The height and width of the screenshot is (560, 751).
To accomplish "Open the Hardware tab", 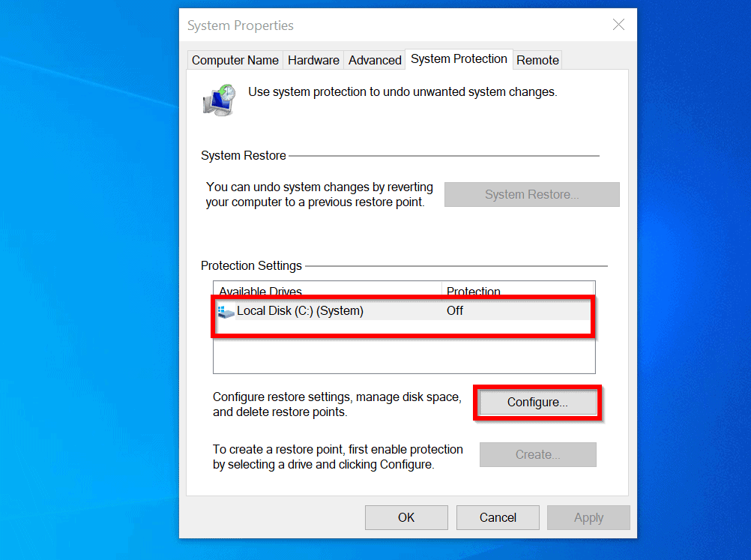I will click(313, 60).
